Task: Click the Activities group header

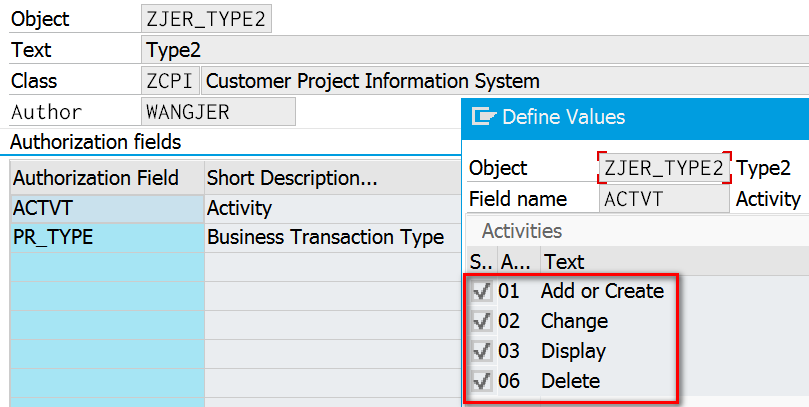Action: pyautogui.click(x=522, y=231)
